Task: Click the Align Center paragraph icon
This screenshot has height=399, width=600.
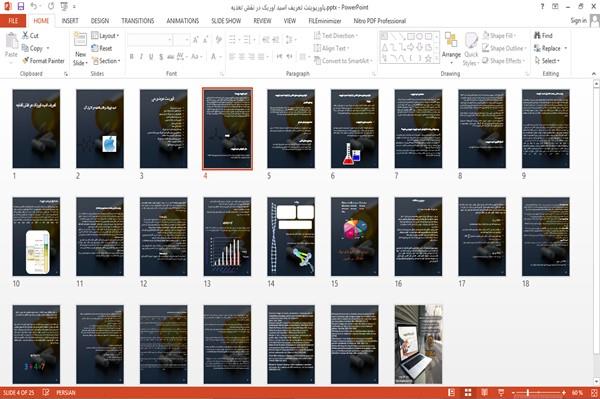Action: 242,57
